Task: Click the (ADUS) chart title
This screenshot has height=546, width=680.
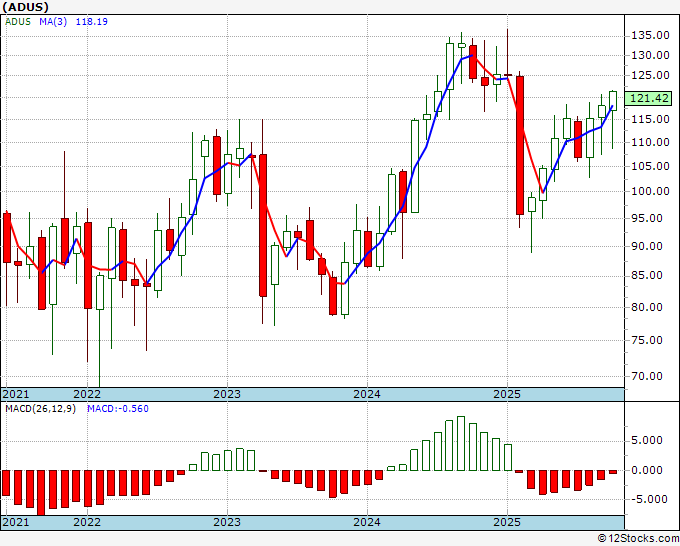Action: (26, 7)
